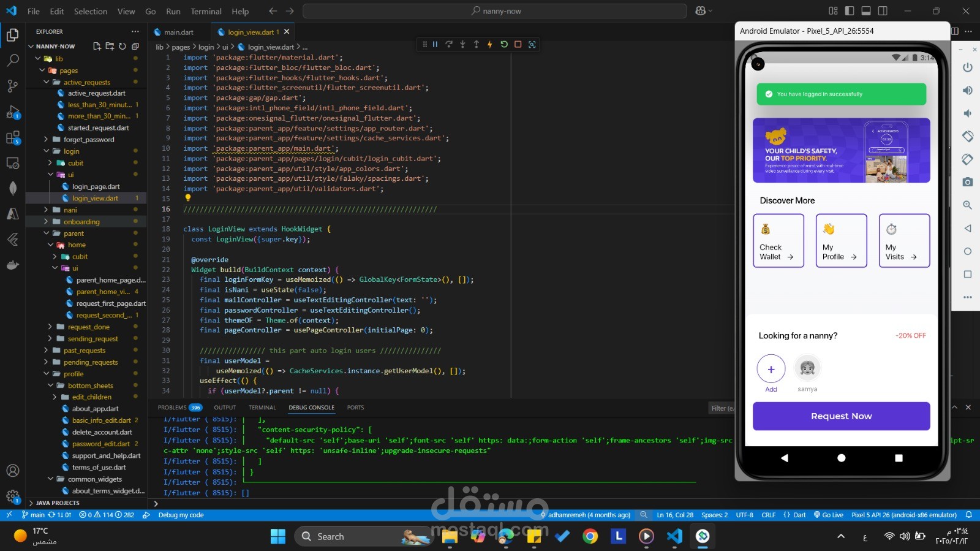Open the Terminal menu
This screenshot has height=551, width=980.
pos(206,11)
